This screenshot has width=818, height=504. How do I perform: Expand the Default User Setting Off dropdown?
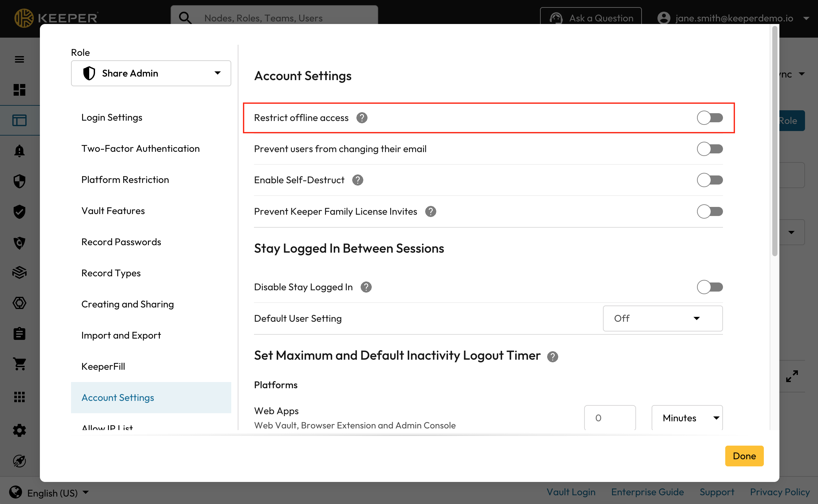[x=662, y=318]
